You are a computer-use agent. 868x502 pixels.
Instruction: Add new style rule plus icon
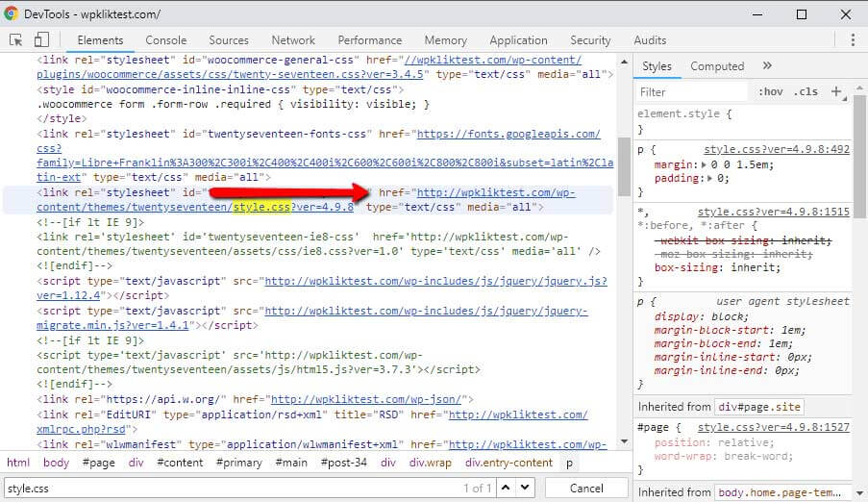[x=836, y=91]
